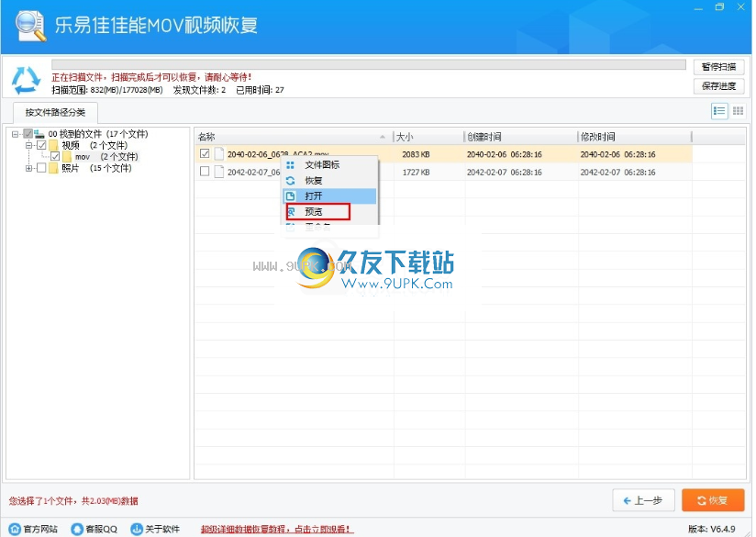Select the 照片 (15个文件) tree label
Viewport: 756px width, 537px height.
96,168
